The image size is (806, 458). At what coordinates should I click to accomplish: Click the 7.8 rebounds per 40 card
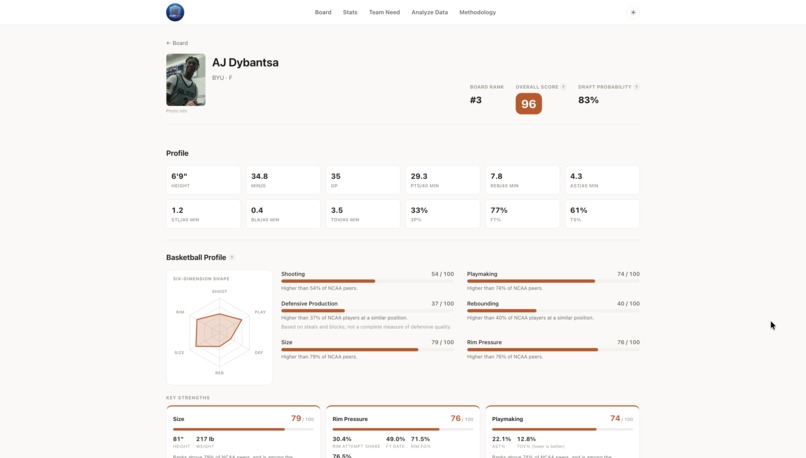(522, 180)
